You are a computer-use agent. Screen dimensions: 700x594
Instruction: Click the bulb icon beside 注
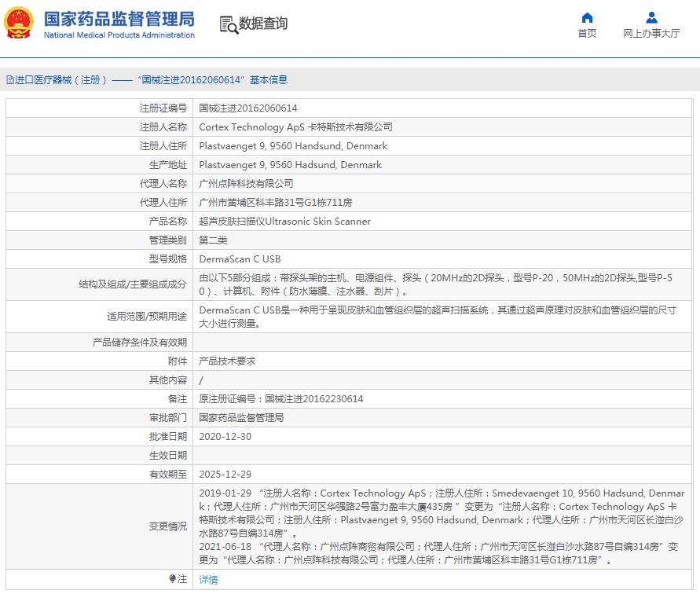point(172,579)
